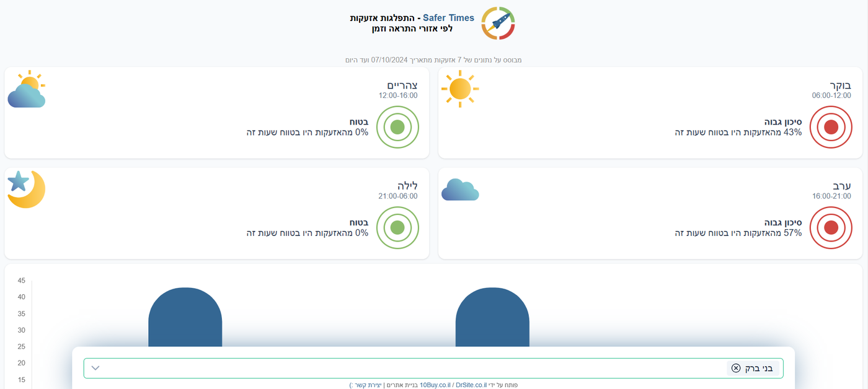The image size is (868, 389).
Task: Click the moon and star night icon
Action: [26, 189]
